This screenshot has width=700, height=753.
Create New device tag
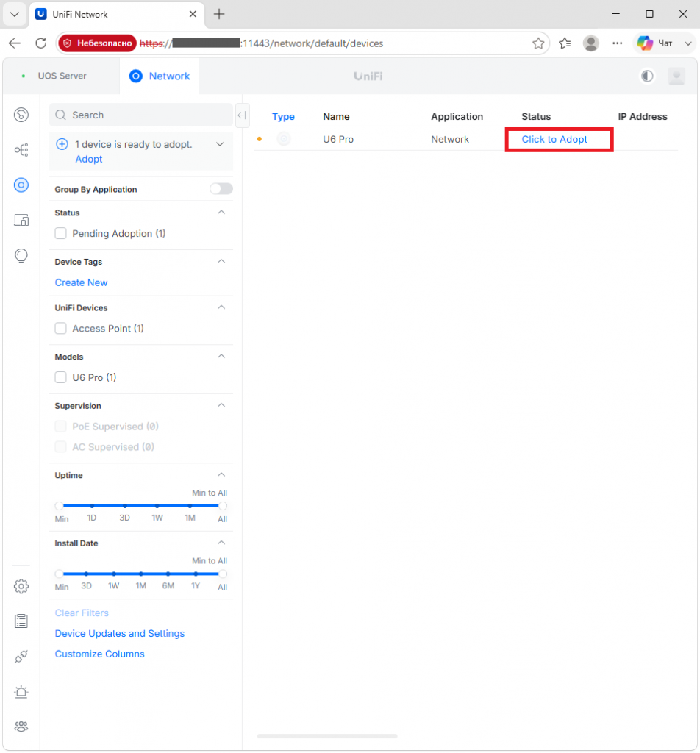(81, 282)
